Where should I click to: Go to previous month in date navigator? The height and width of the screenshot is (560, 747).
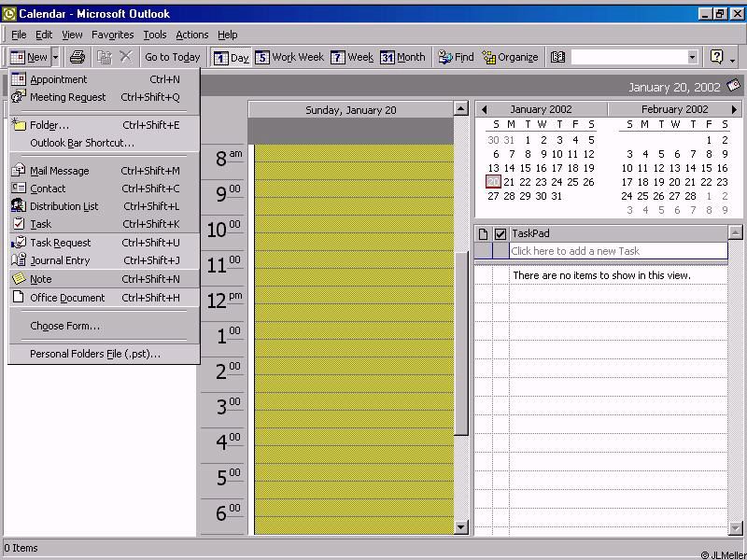[x=484, y=109]
